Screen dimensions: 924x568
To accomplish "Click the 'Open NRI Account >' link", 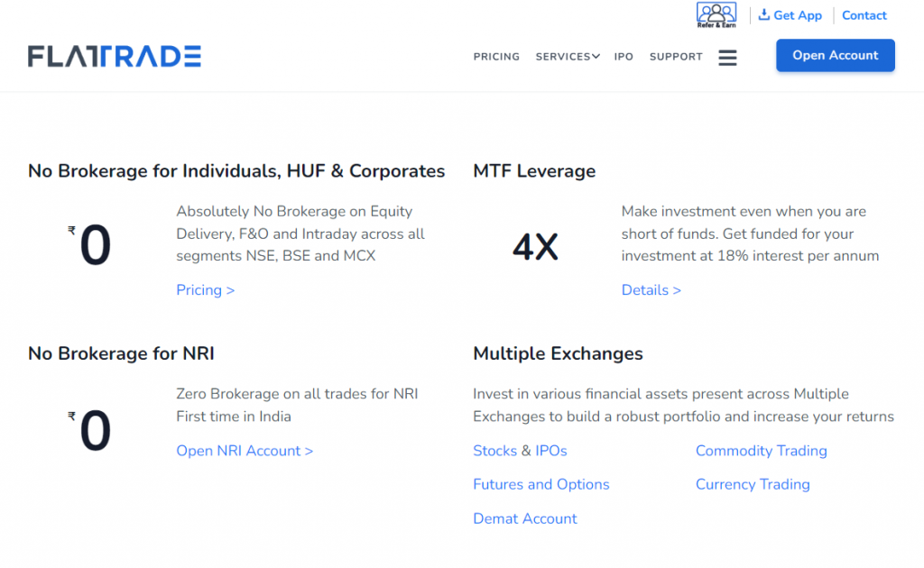I will (245, 451).
